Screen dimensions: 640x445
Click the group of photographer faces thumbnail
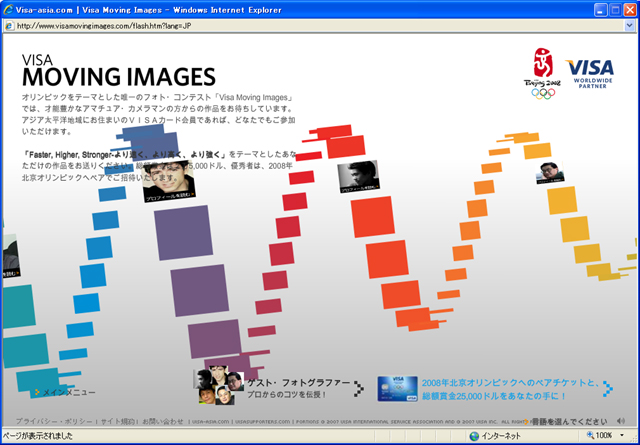(219, 385)
